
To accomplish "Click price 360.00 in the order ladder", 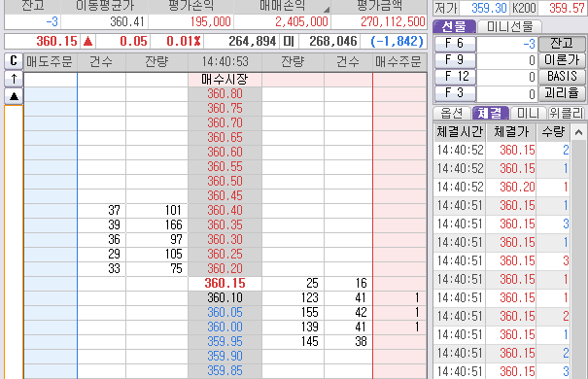I will click(x=225, y=327).
